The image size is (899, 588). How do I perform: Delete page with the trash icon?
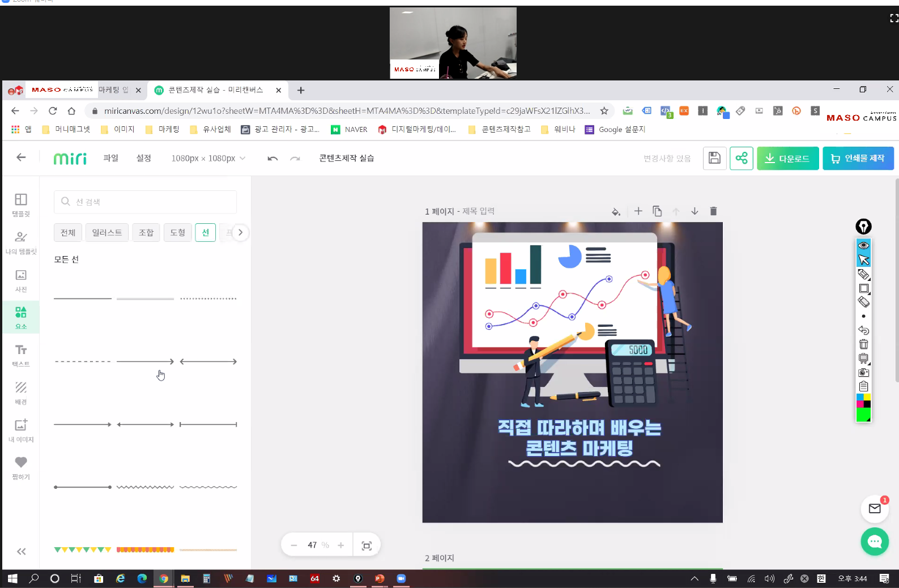click(713, 211)
